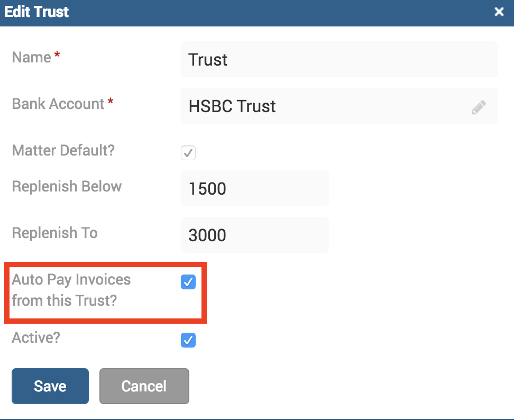
Task: Close the Edit Trust dialog
Action: 499,12
